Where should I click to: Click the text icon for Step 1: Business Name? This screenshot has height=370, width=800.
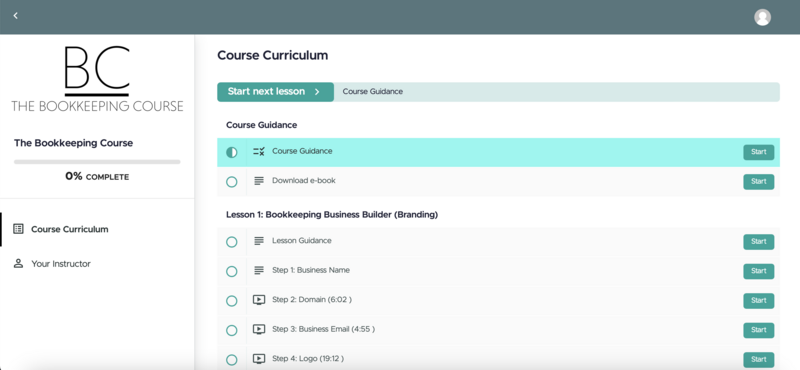coord(259,270)
